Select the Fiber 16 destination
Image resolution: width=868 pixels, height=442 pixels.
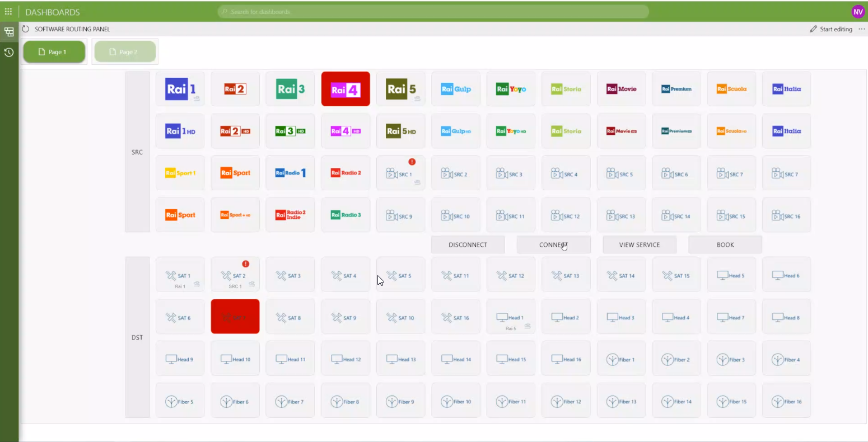point(786,400)
